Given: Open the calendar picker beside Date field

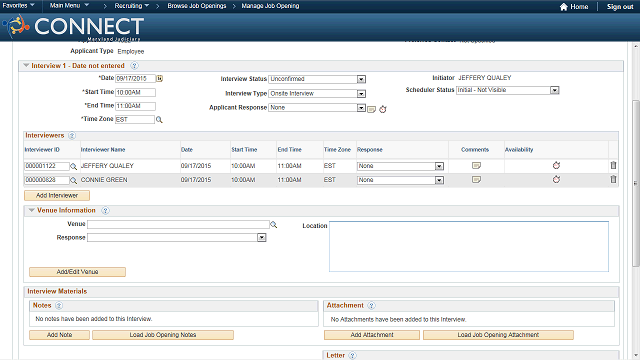Looking at the screenshot, I should pyautogui.click(x=160, y=78).
